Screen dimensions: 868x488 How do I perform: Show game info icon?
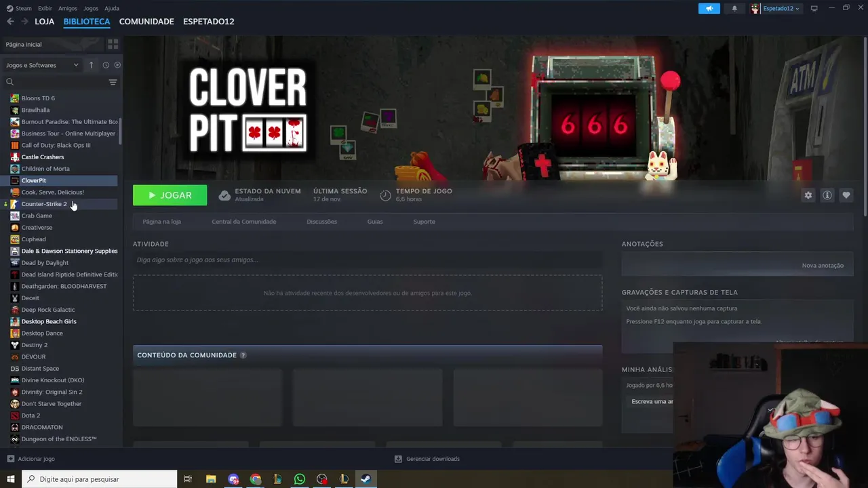tap(827, 195)
